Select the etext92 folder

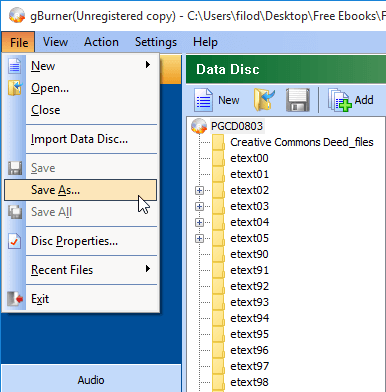click(x=249, y=286)
